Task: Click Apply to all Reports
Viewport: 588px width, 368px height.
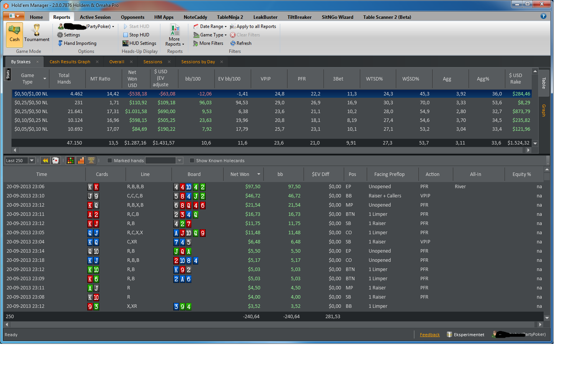Action: [x=253, y=26]
